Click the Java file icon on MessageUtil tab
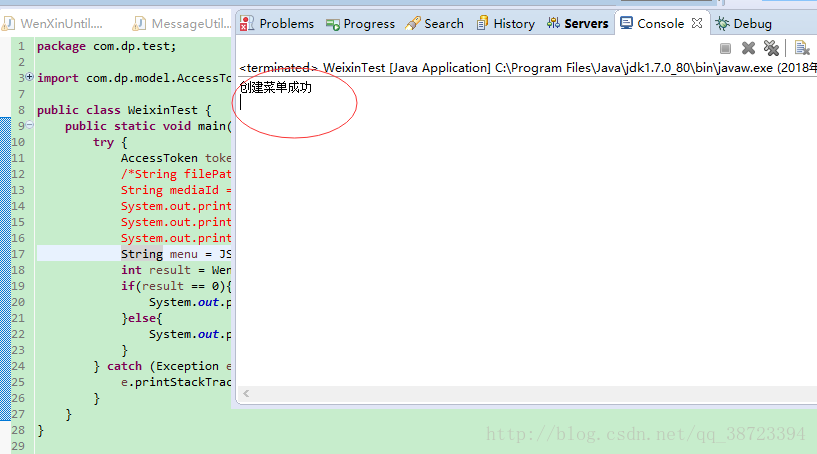 pyautogui.click(x=139, y=23)
